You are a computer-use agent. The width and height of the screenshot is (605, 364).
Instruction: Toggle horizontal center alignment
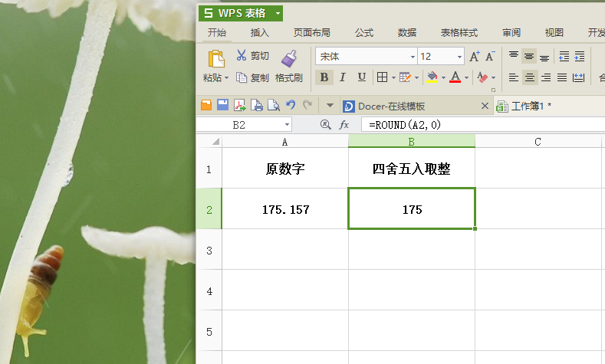[x=530, y=77]
